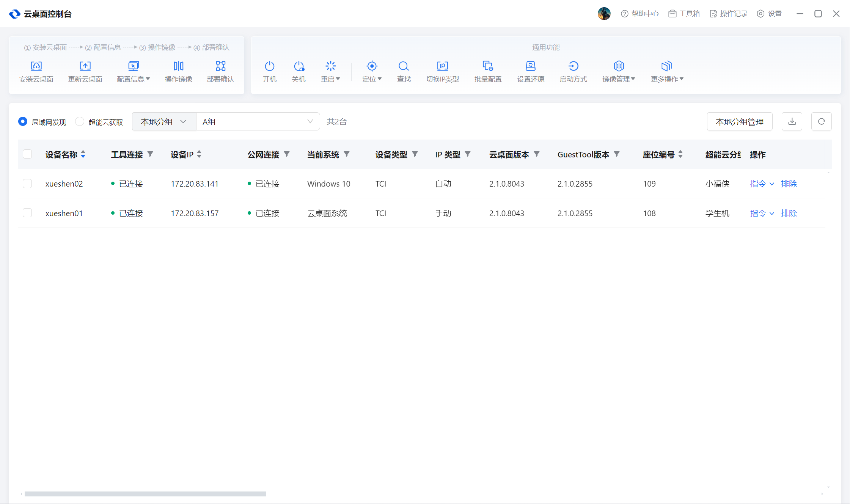Image resolution: width=850 pixels, height=504 pixels.
Task: Filter the 当前系统 column
Action: 347,154
